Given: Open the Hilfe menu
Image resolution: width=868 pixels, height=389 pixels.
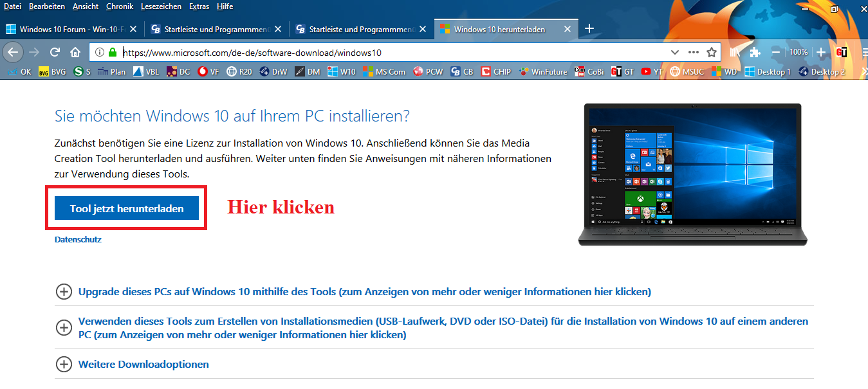Looking at the screenshot, I should coord(225,6).
